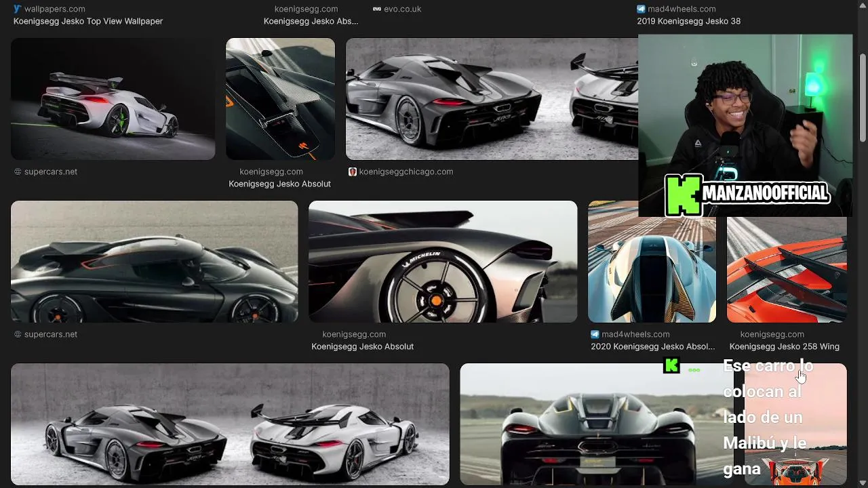Open the dark grey Jesko side-view thumbnail
The width and height of the screenshot is (868, 488).
tap(155, 262)
